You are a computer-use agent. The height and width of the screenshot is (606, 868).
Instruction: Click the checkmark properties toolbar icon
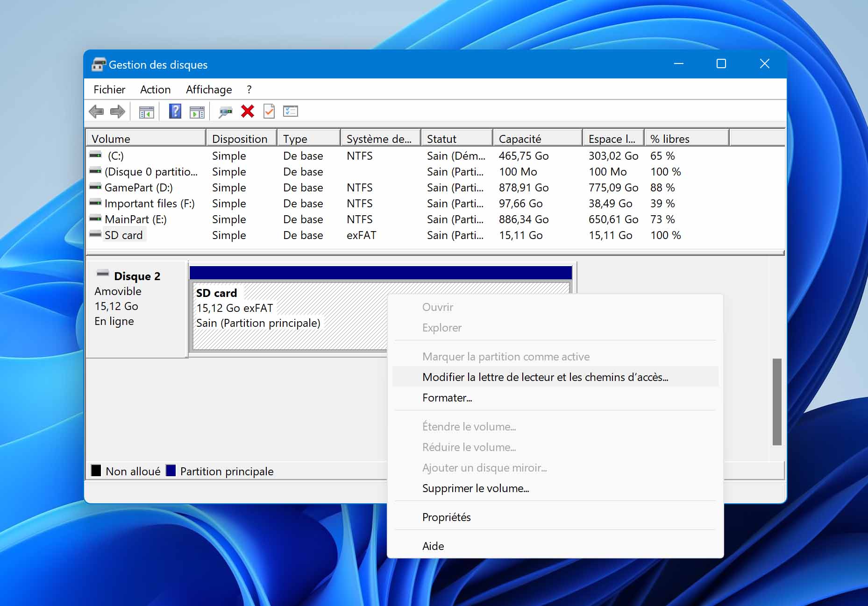click(269, 111)
